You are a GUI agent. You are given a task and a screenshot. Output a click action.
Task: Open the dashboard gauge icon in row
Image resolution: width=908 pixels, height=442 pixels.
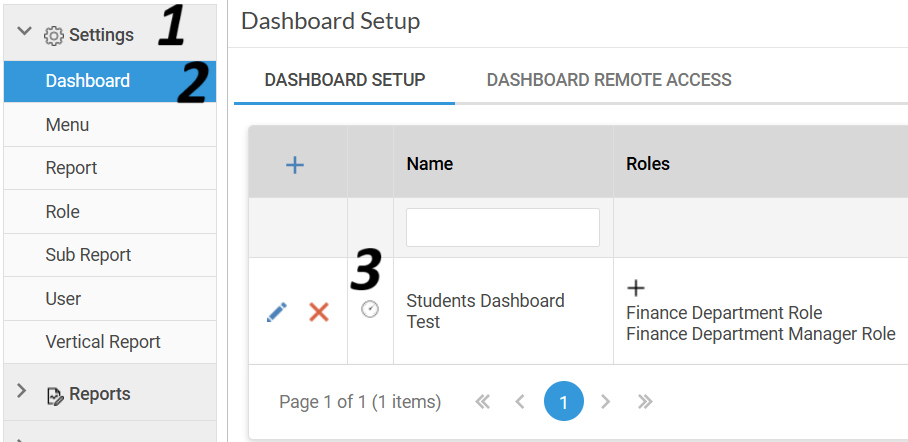pyautogui.click(x=370, y=309)
